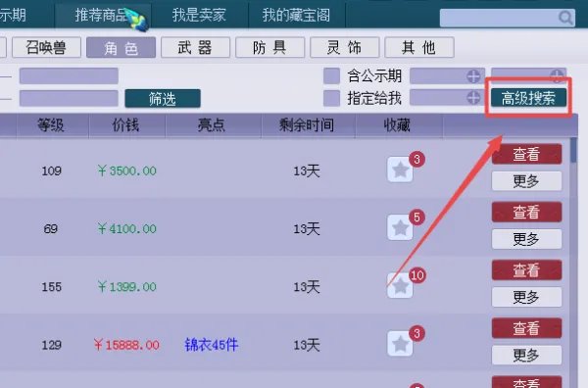Screen dimensions: 588x388
Task: Click the ¥3500.00 price
Action: click(126, 170)
